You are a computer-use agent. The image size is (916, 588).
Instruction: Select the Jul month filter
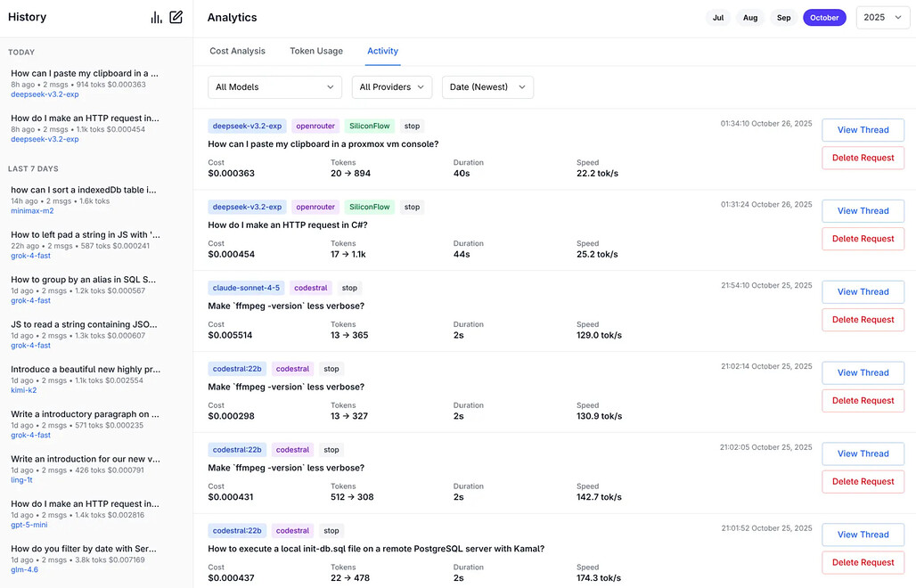(x=718, y=18)
